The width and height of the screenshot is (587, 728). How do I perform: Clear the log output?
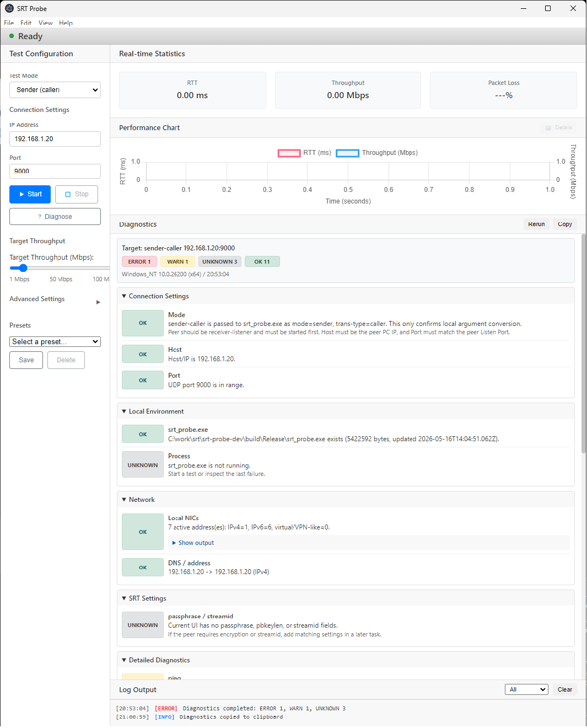tap(565, 689)
